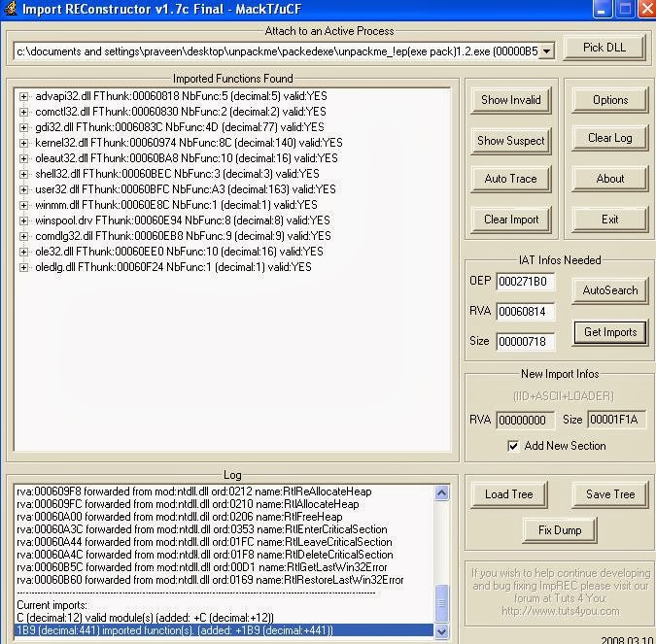The height and width of the screenshot is (644, 656).
Task: Select the '1B9 (decimal:441) imported function(s)' log line
Action: (x=224, y=630)
